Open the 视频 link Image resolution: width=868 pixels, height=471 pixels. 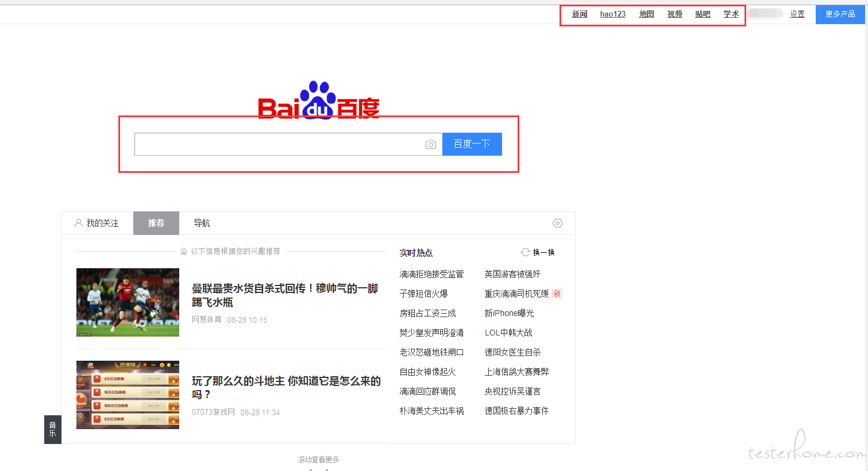click(x=675, y=14)
